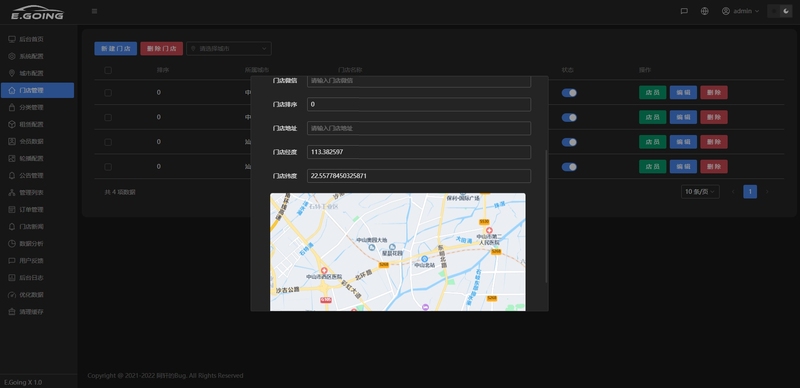Toggle the fourth row status switch
This screenshot has width=800, height=388.
pos(569,167)
